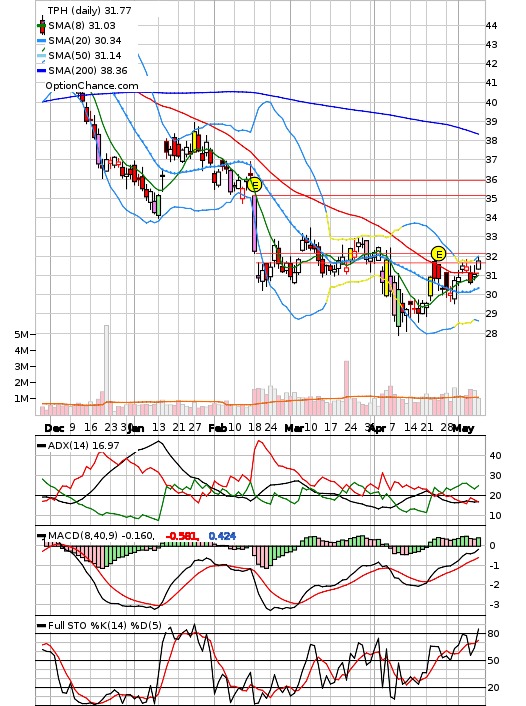Click the TPH (daily) 31.77 title

coord(89,10)
